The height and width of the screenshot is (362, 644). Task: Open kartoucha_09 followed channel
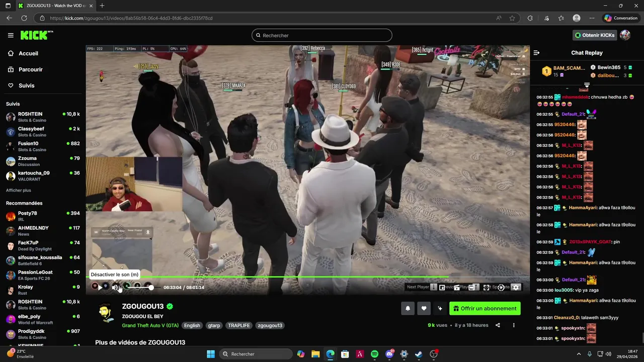[43, 175]
